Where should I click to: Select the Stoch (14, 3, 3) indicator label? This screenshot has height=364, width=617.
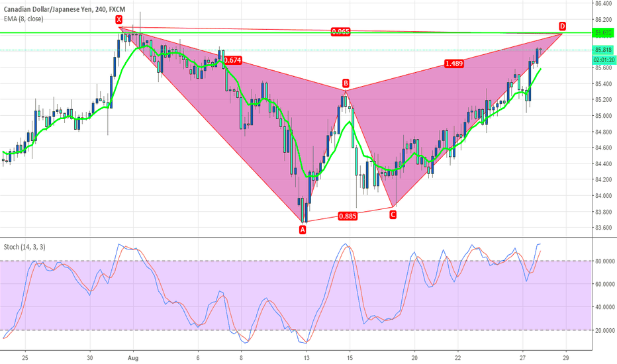[24, 247]
